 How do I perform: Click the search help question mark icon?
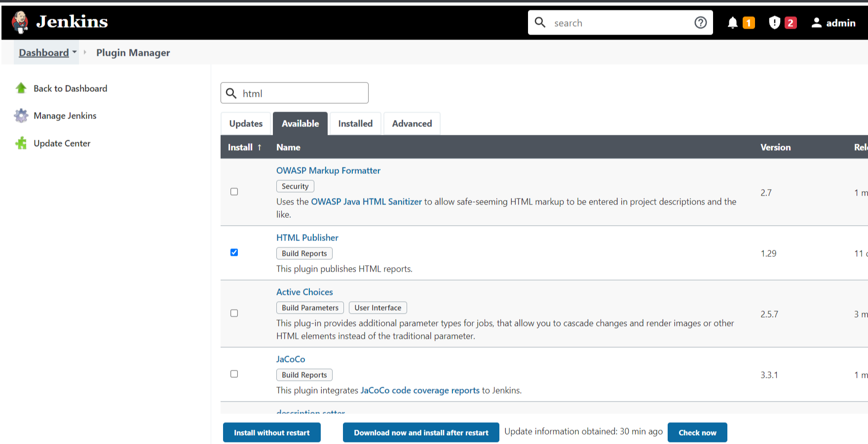tap(700, 23)
